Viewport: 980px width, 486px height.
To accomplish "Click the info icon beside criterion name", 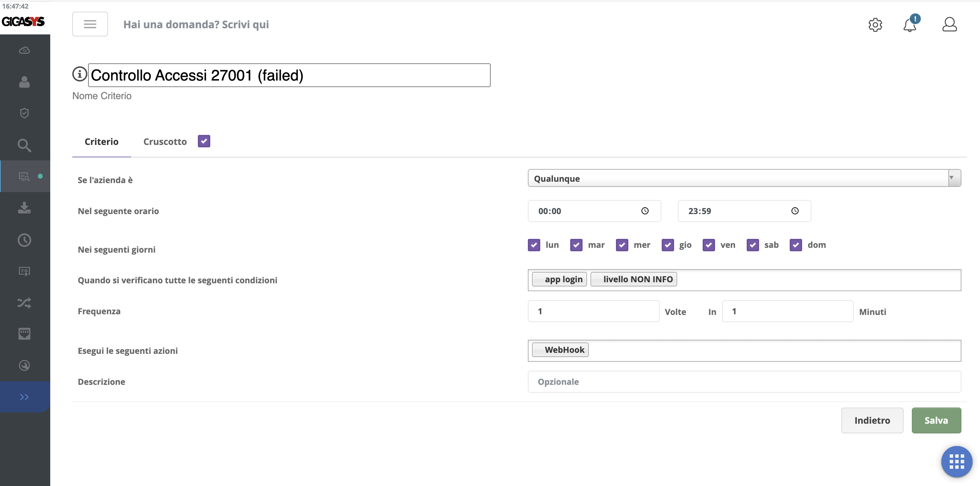I will [79, 74].
